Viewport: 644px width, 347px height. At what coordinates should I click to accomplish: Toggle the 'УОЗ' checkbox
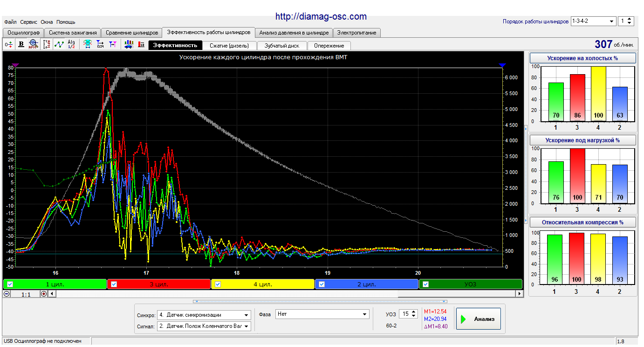tap(425, 284)
